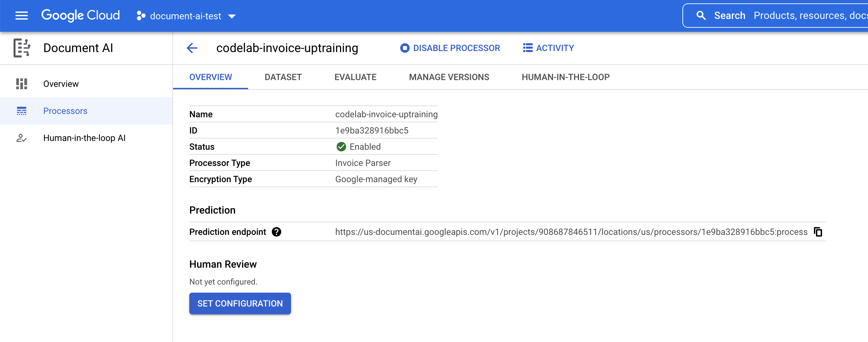Select Overview in the sidebar

tap(61, 83)
